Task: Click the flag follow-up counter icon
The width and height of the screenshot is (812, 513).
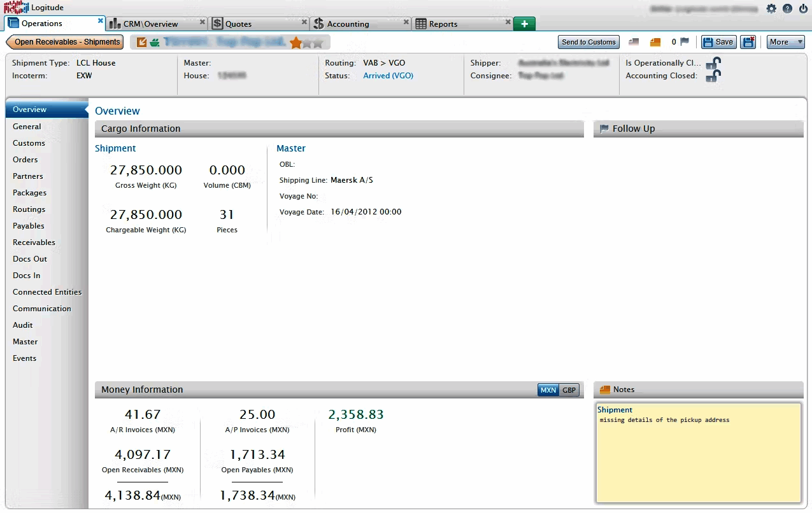Action: (685, 42)
